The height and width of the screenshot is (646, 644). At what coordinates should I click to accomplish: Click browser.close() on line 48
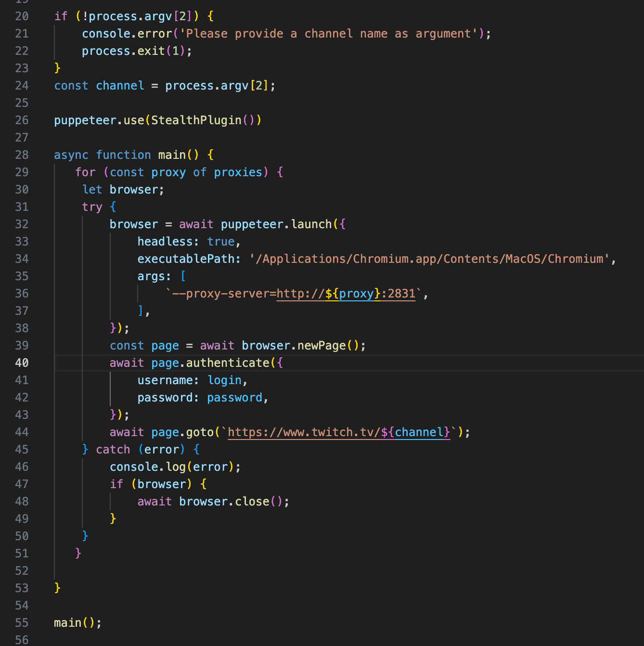pos(231,502)
